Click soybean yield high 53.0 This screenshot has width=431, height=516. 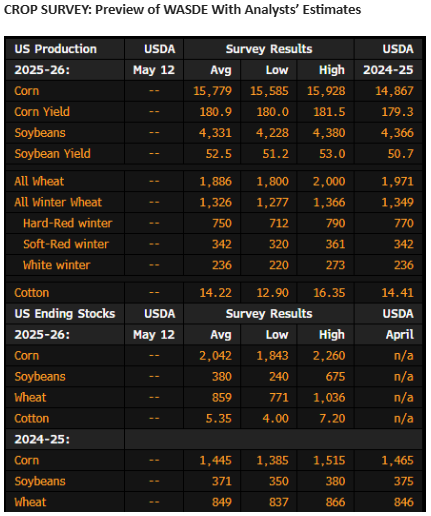coord(332,154)
